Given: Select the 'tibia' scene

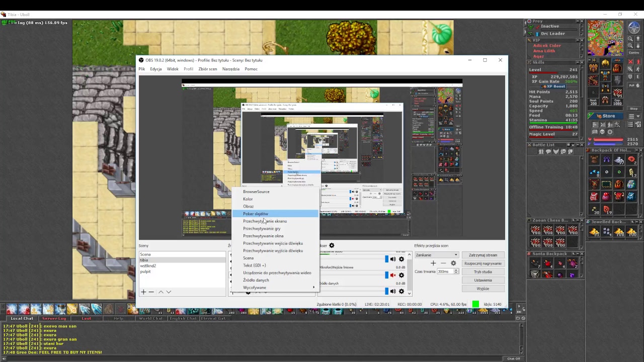Looking at the screenshot, I should tap(182, 260).
